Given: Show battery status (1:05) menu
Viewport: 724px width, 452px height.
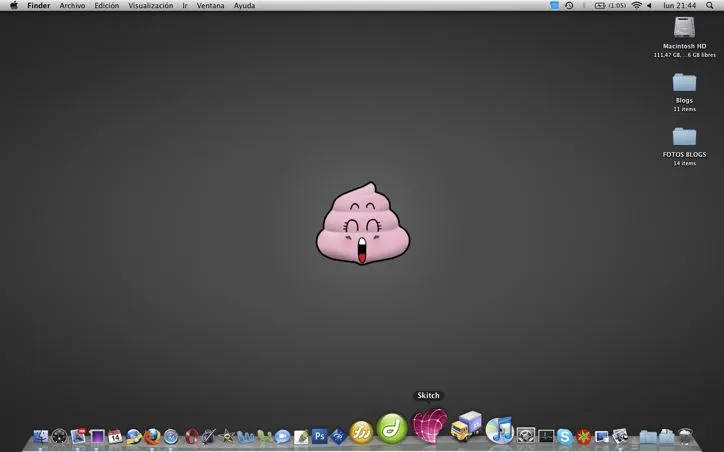Looking at the screenshot, I should [610, 6].
